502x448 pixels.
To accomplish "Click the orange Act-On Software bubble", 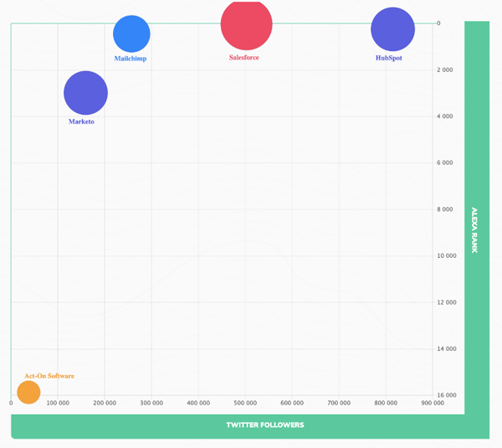I will click(x=28, y=392).
